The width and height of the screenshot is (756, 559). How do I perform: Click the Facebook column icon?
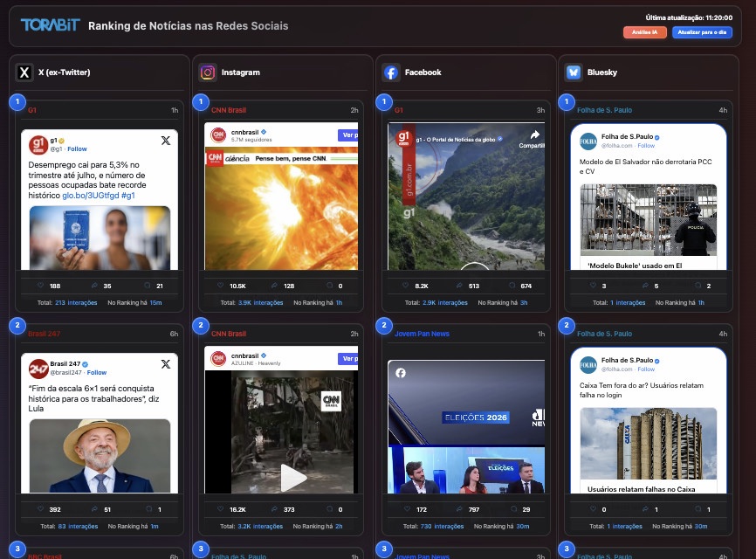tap(391, 72)
